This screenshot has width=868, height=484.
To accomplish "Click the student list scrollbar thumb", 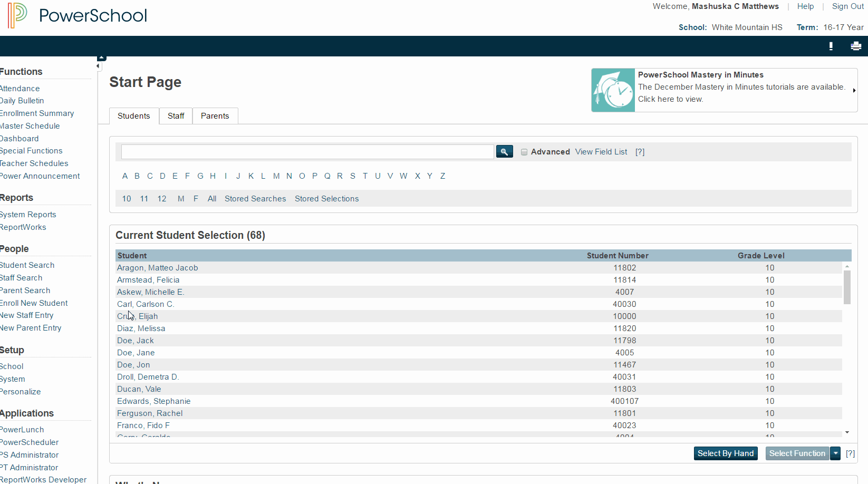I will click(847, 287).
